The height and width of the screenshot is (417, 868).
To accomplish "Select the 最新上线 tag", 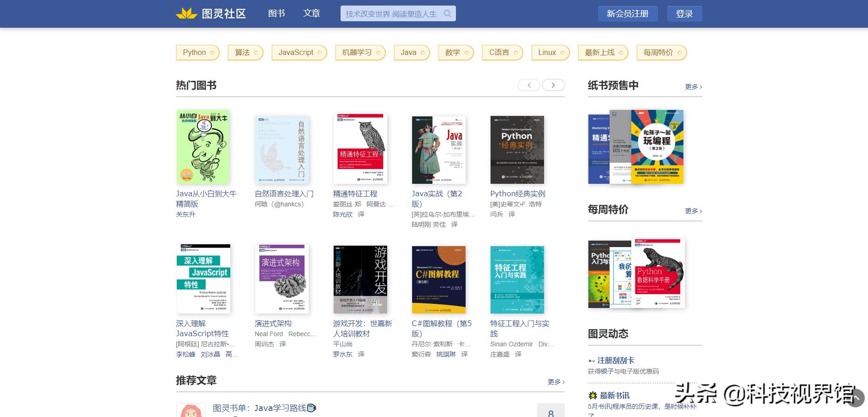I will pyautogui.click(x=603, y=53).
